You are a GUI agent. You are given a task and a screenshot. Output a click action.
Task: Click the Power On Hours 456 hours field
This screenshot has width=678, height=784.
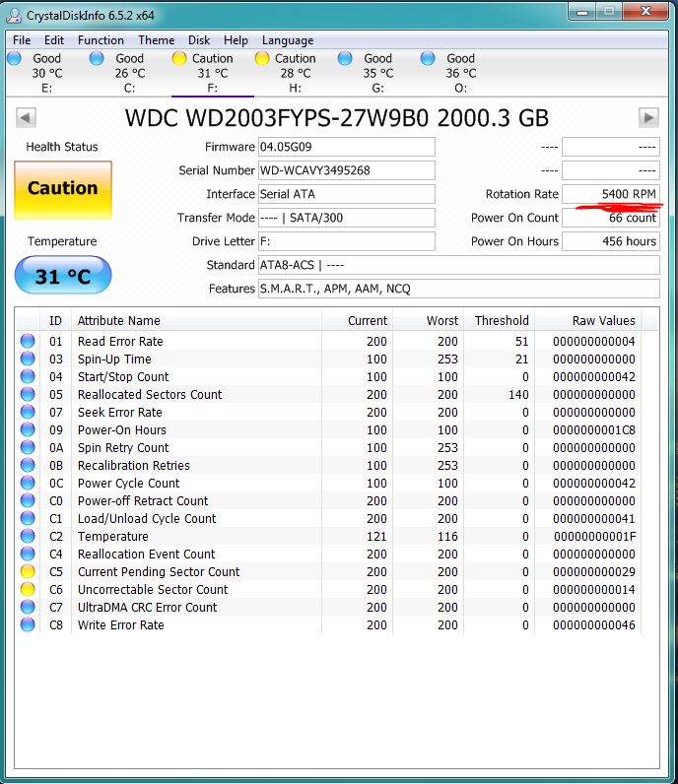tap(611, 241)
